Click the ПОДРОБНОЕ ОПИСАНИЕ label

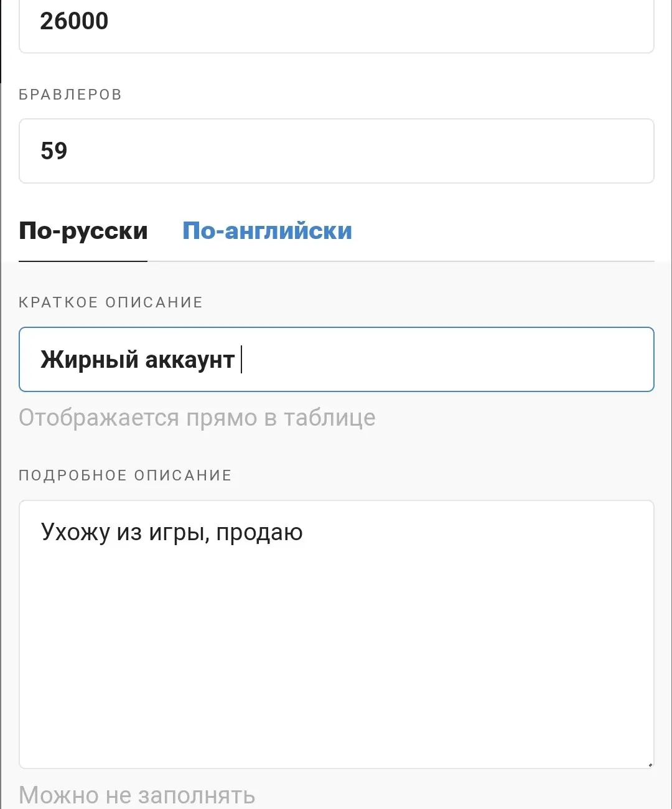(x=125, y=475)
